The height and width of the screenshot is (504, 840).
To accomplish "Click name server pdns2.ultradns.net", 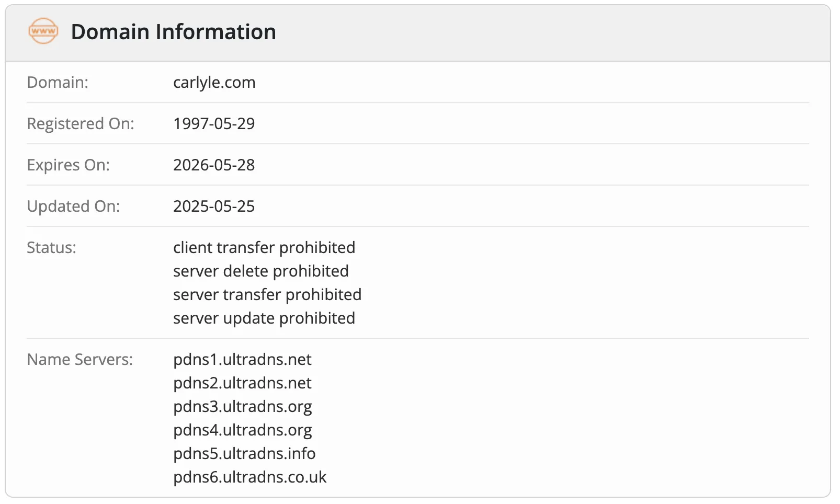I will (242, 383).
